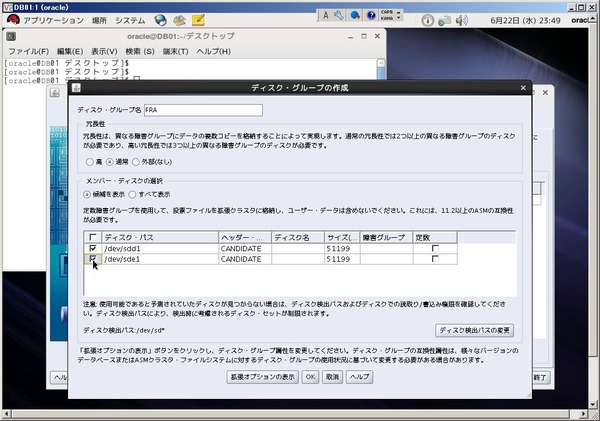The height and width of the screenshot is (421, 600).
Task: Click the network connection tray icon
Action: coord(444,20)
